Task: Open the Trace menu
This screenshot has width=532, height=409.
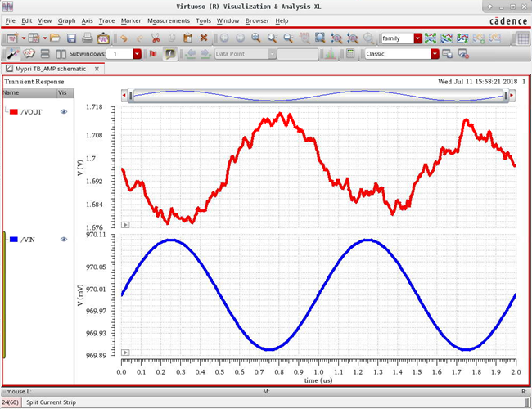Action: pos(106,21)
